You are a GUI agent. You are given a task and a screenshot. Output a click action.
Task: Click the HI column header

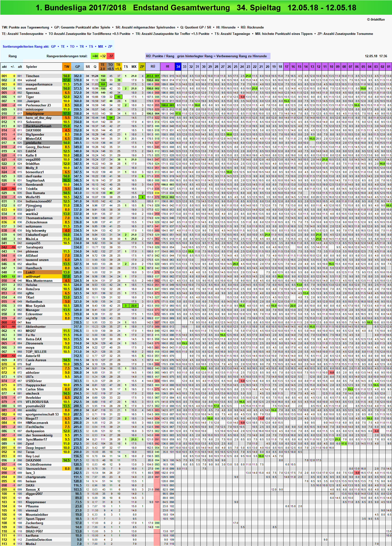pyautogui.click(x=167, y=66)
